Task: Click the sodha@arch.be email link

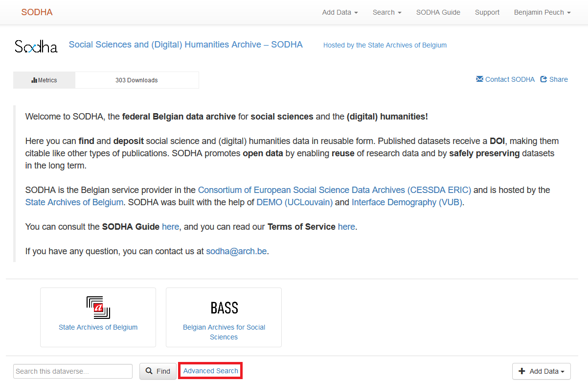Action: tap(236, 251)
